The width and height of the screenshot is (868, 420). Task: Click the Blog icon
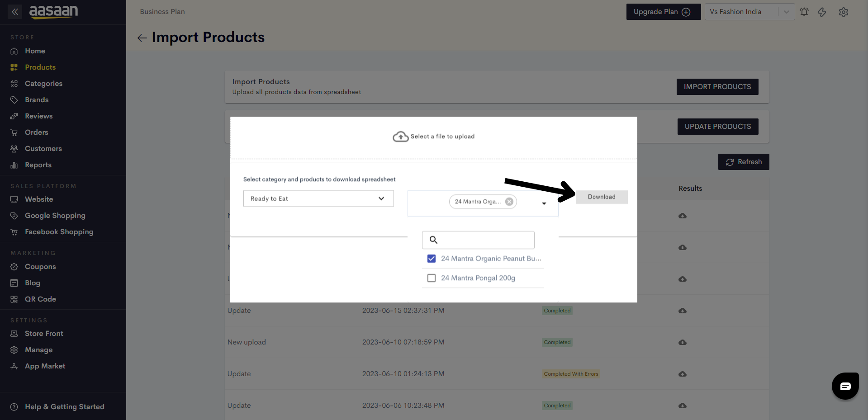click(x=14, y=283)
